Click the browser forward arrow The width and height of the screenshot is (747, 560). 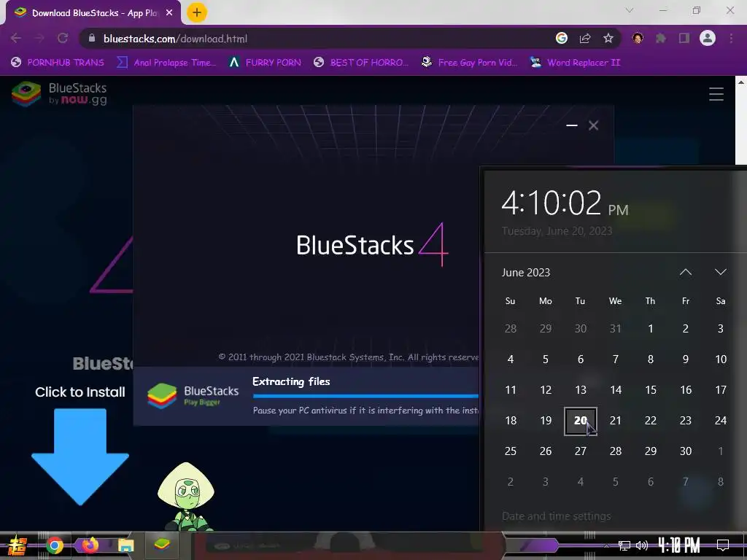coord(39,38)
